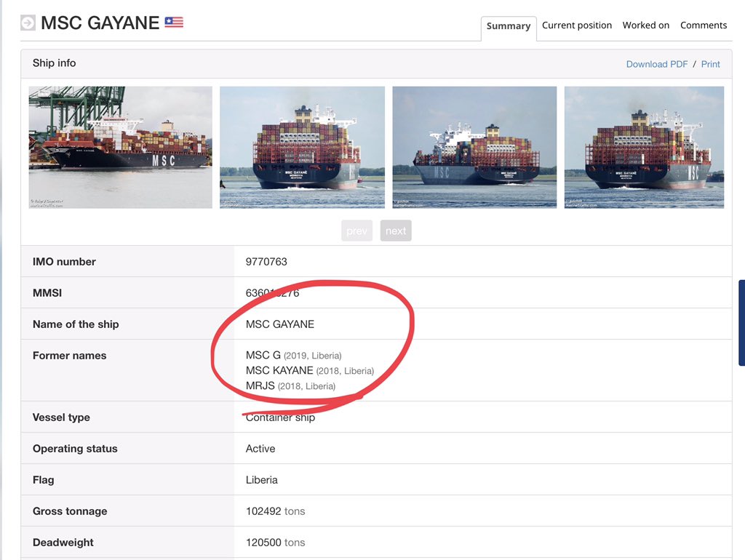Click the MMSI row label
This screenshot has width=745, height=560.
tap(47, 293)
